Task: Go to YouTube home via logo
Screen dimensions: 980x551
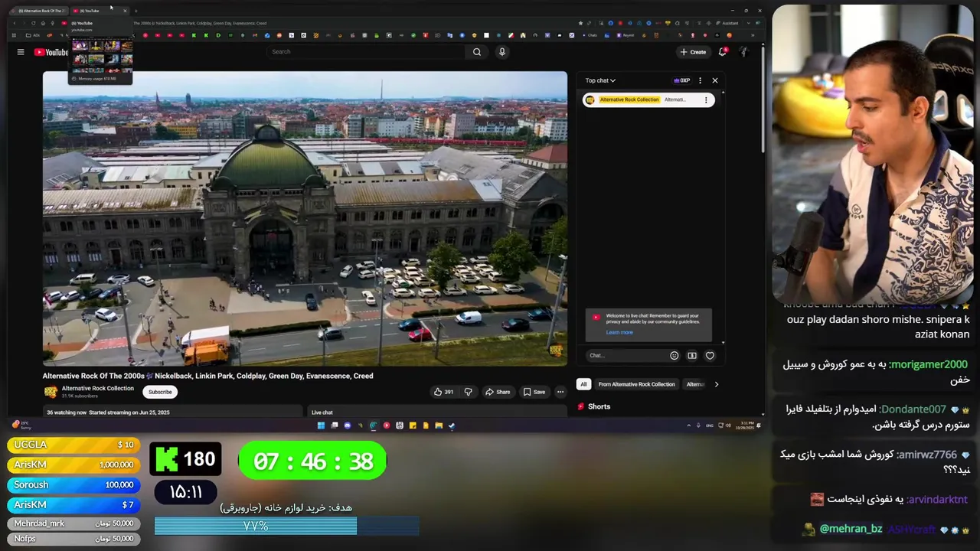Action: [51, 52]
